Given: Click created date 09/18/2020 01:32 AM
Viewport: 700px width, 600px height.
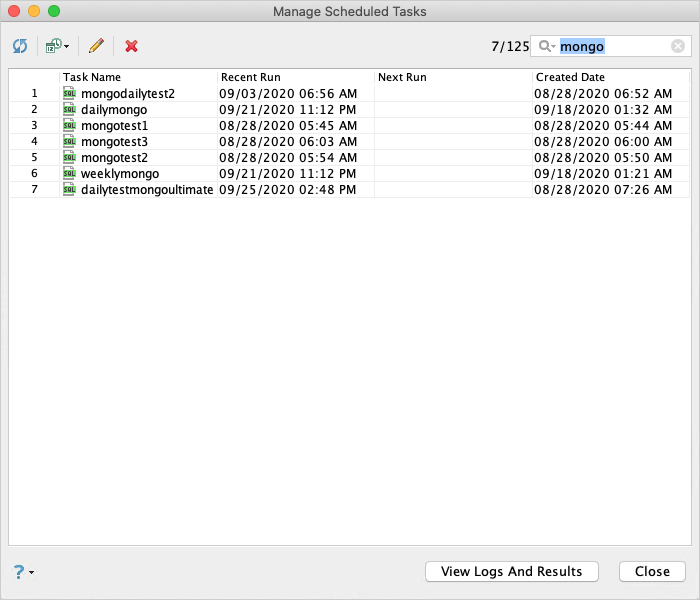Looking at the screenshot, I should tap(603, 110).
